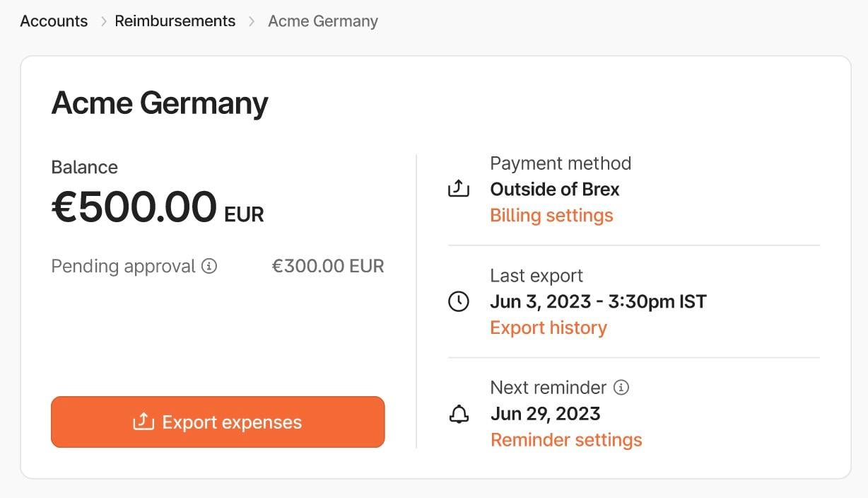868x498 pixels.
Task: View the Export history
Action: pyautogui.click(x=549, y=327)
